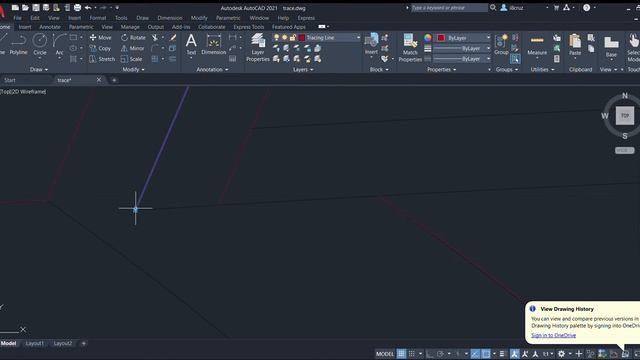Switch to the Collaborate ribbon tab
640x360 pixels.
pos(211,27)
